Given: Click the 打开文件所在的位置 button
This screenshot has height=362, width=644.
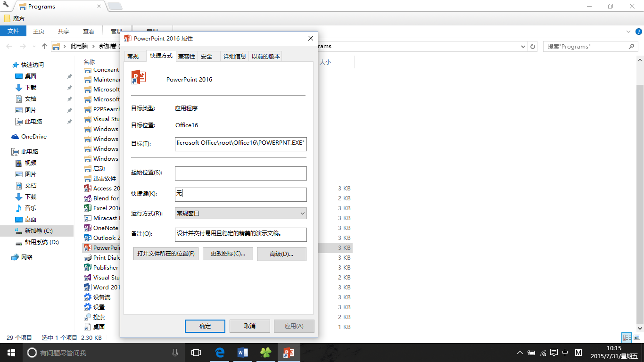Looking at the screenshot, I should pyautogui.click(x=166, y=254).
